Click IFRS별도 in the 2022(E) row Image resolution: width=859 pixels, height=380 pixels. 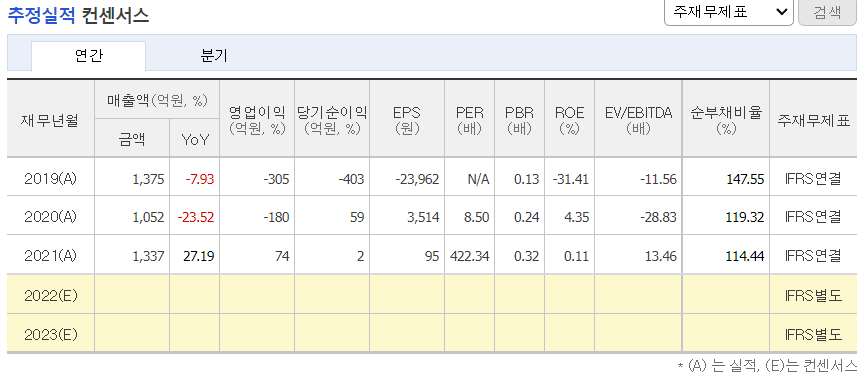(x=813, y=296)
